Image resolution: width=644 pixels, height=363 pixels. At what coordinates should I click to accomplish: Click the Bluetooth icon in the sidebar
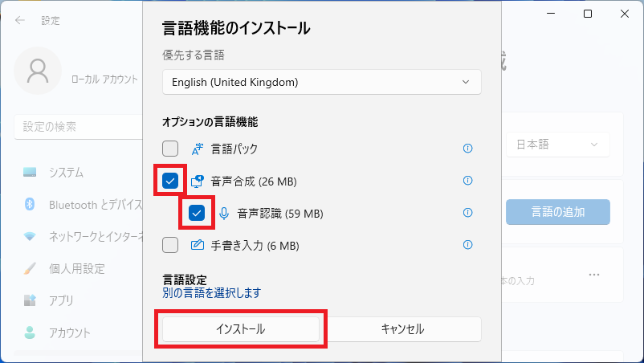pos(31,204)
